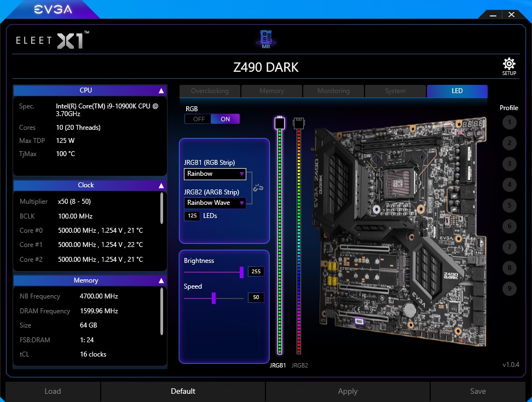This screenshot has height=402, width=532.
Task: Click the link icon between JRGB strips
Action: click(258, 187)
